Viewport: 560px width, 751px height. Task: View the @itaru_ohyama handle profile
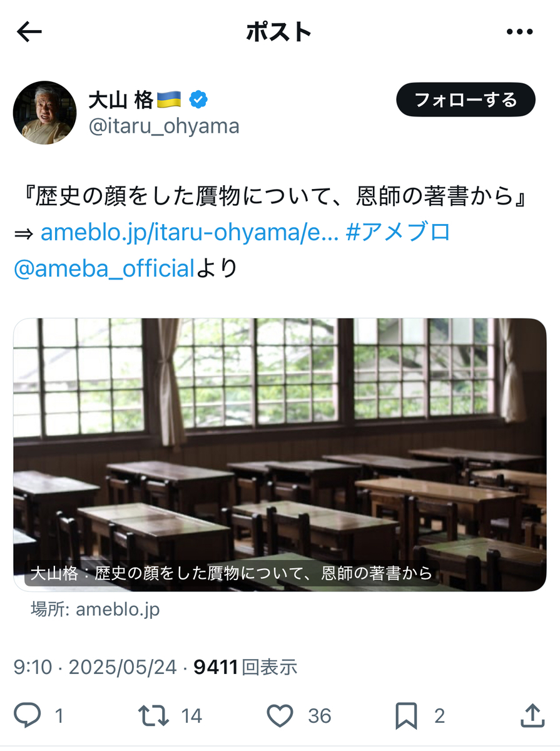pos(164,126)
